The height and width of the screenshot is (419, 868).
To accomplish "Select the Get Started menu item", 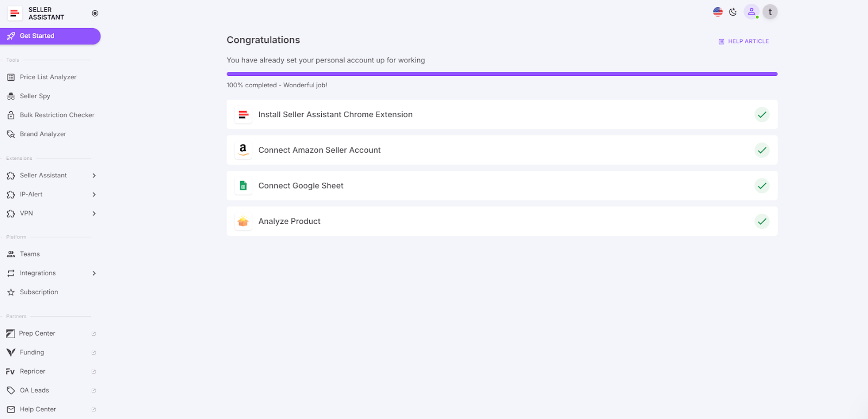I will click(x=36, y=36).
